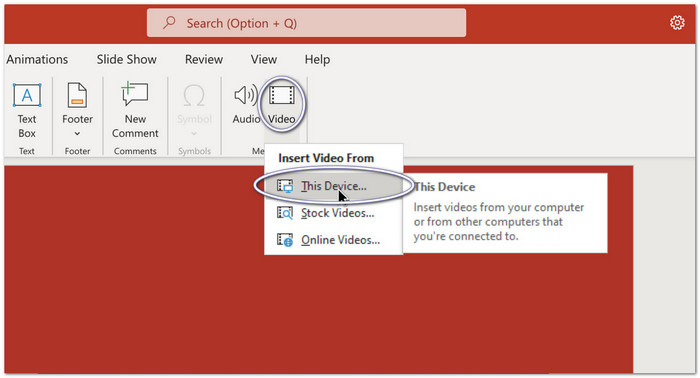This screenshot has height=378, width=700.
Task: Select Stock Videos... option
Action: click(x=333, y=213)
